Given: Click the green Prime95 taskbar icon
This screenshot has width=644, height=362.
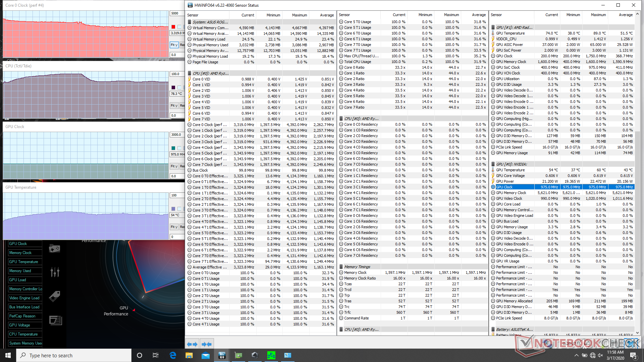Looking at the screenshot, I should (x=271, y=355).
